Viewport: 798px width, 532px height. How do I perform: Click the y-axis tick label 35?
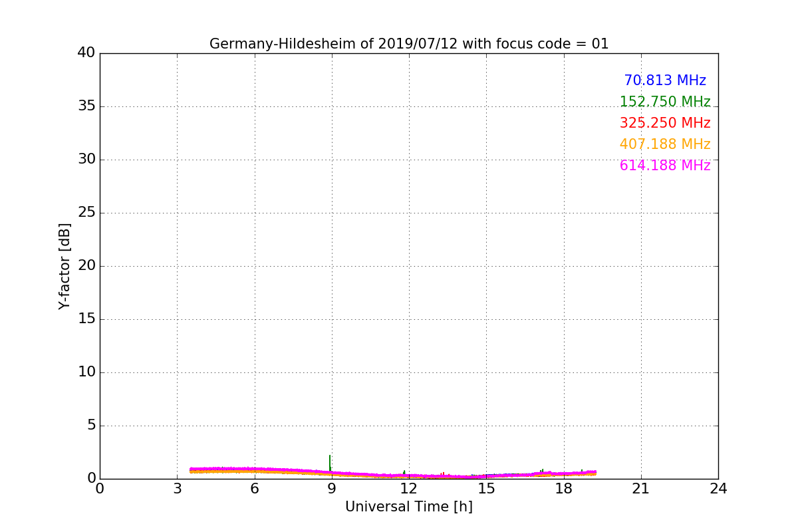point(86,106)
